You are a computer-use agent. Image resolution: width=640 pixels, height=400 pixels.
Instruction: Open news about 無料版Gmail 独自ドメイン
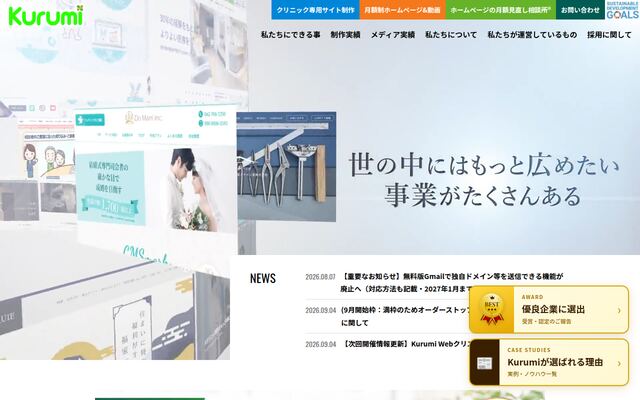pos(452,282)
